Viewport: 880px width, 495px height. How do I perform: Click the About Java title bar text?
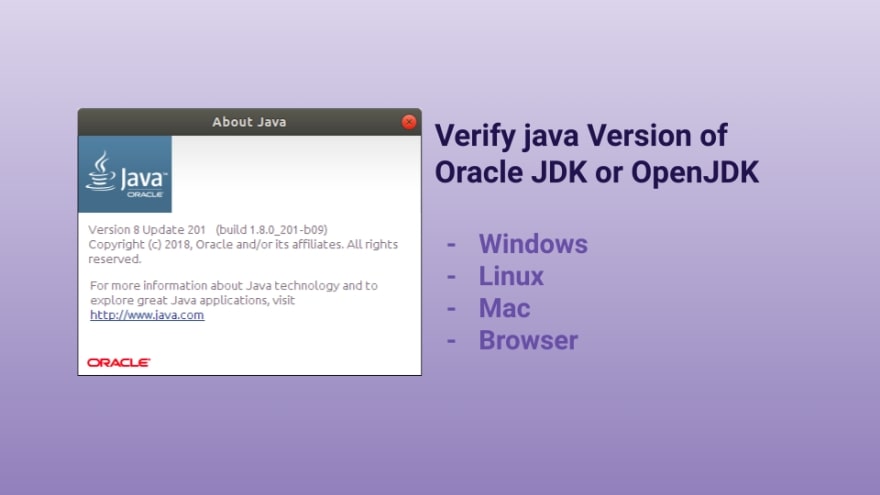click(x=249, y=122)
